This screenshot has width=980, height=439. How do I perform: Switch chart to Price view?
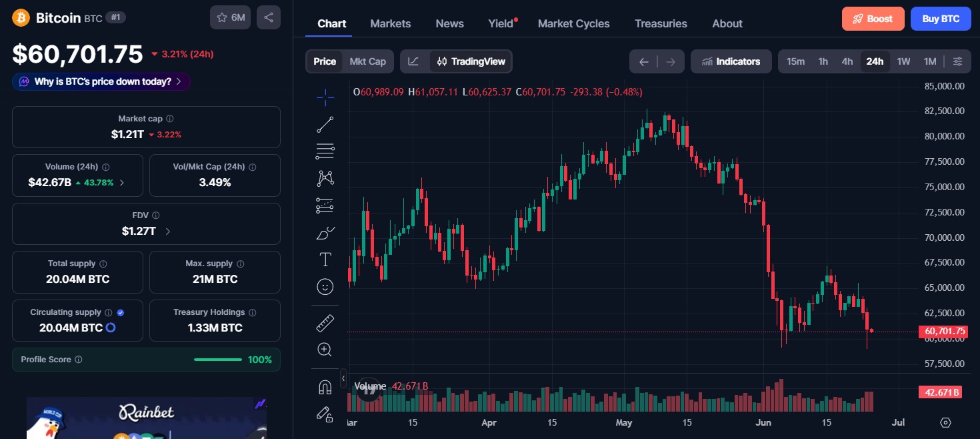point(325,61)
